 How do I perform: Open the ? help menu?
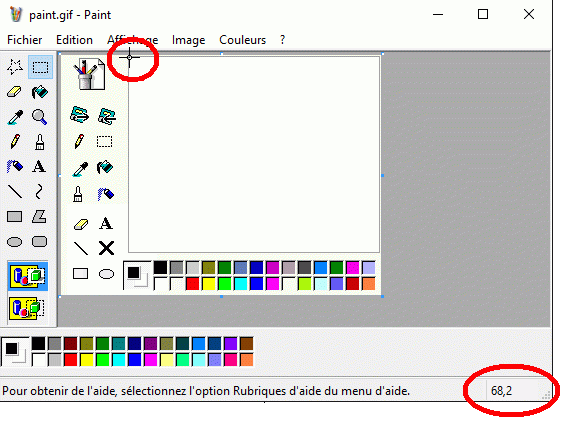coord(282,40)
